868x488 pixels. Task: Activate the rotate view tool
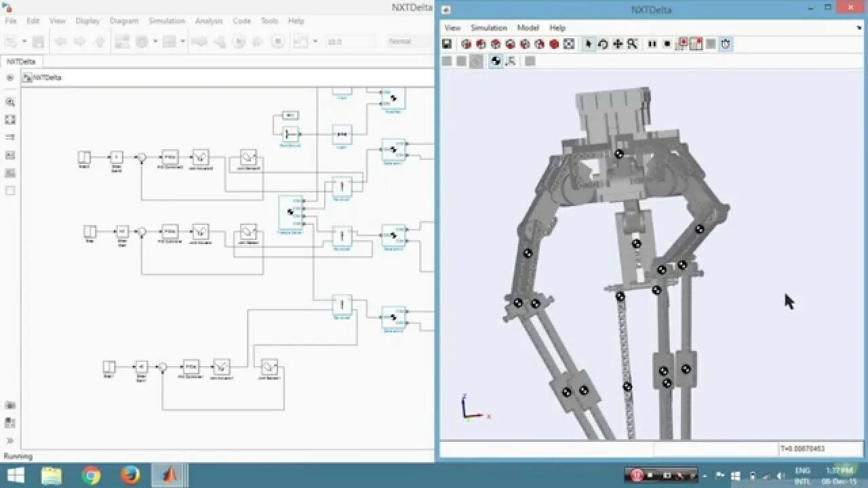tap(603, 44)
